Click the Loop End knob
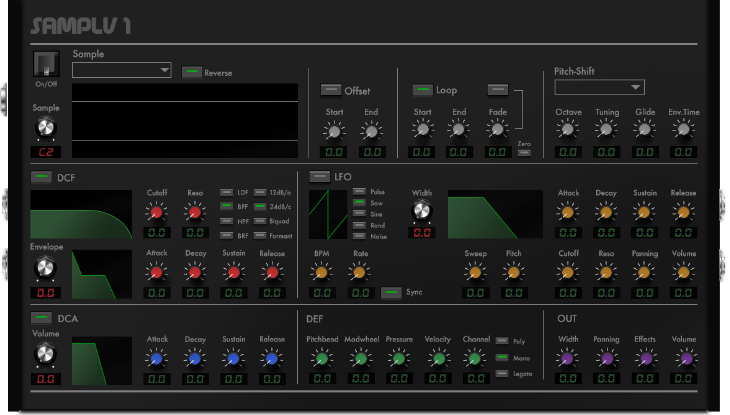 click(459, 129)
